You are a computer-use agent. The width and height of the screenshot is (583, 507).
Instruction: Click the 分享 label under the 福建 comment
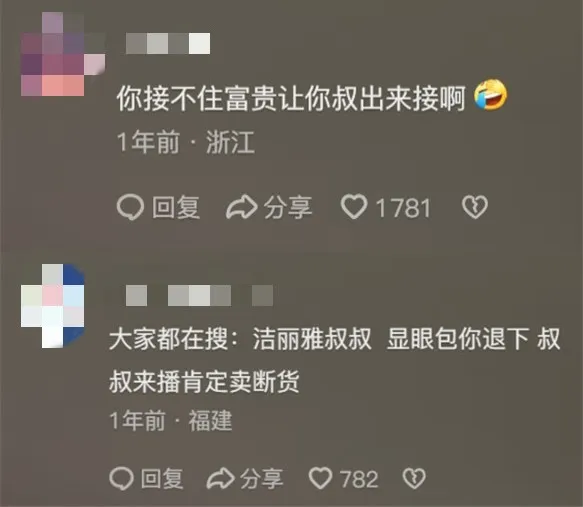click(x=262, y=478)
